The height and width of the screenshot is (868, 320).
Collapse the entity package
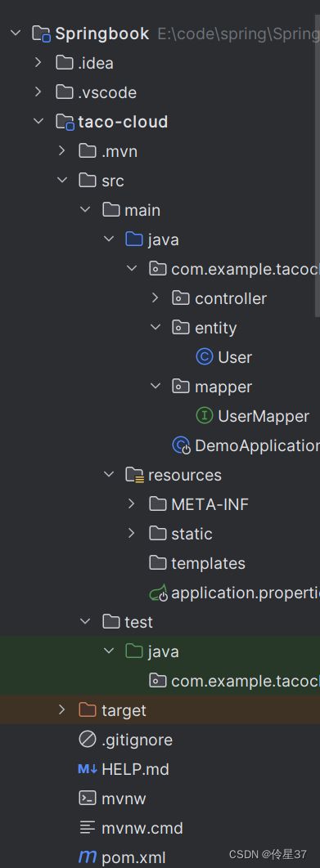(x=155, y=328)
